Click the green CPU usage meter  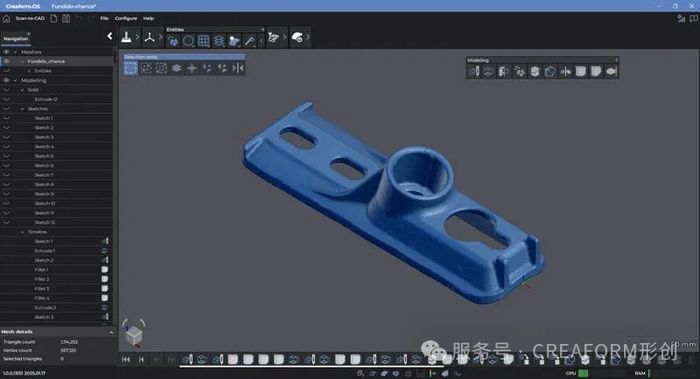[583, 373]
